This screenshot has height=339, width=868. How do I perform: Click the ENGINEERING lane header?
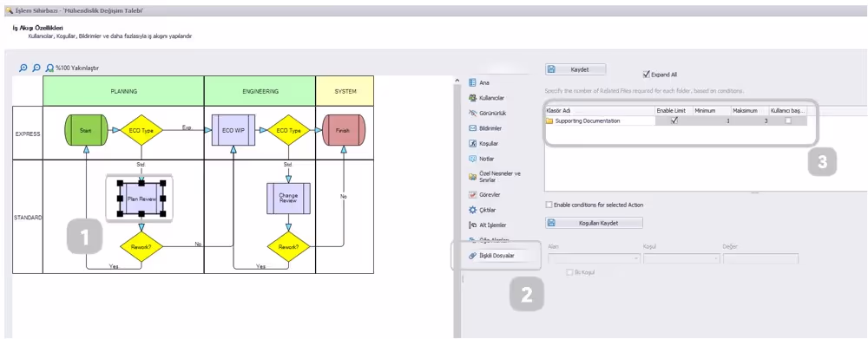pos(260,91)
